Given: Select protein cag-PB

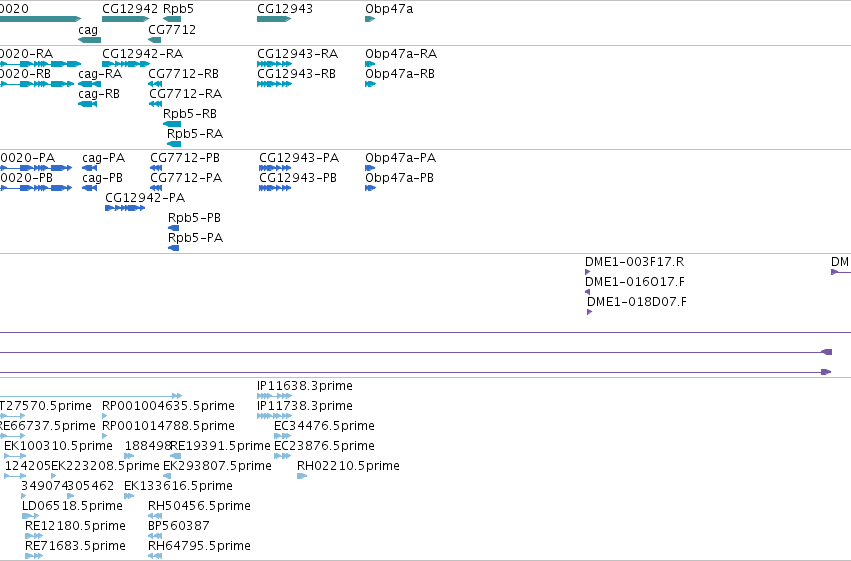Looking at the screenshot, I should tap(103, 178).
